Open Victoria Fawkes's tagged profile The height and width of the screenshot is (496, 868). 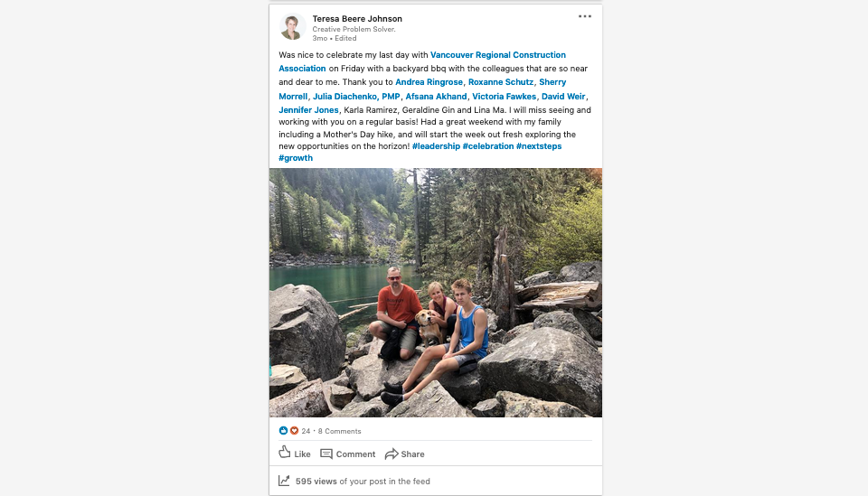[505, 97]
